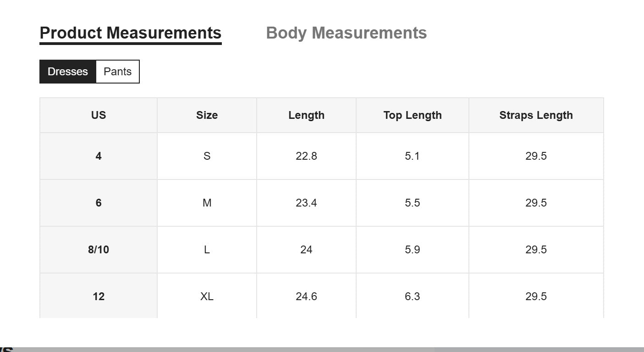Click the 6.3 top length value
Viewport: 644px width, 352px height.
(x=413, y=296)
